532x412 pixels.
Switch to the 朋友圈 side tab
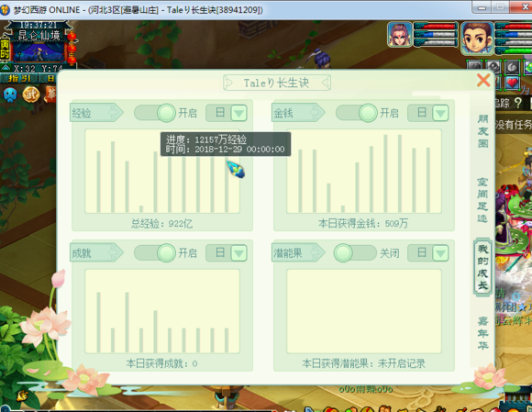[482, 131]
